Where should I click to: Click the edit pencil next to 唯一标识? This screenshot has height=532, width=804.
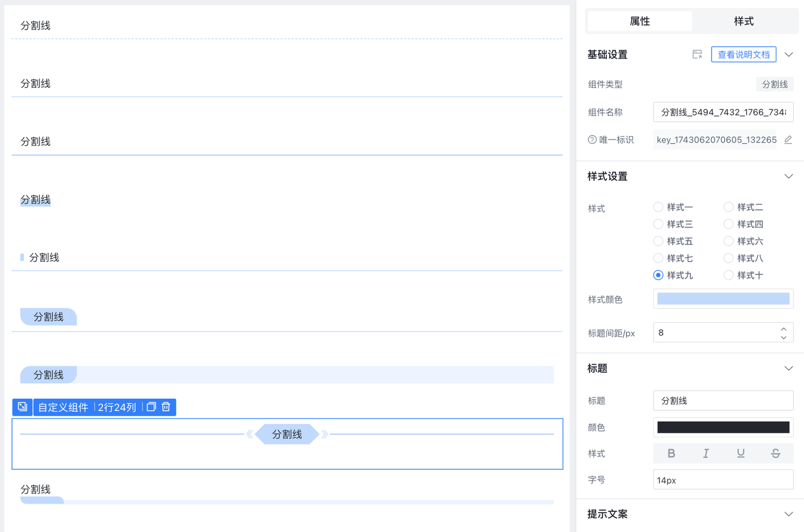[x=788, y=139]
